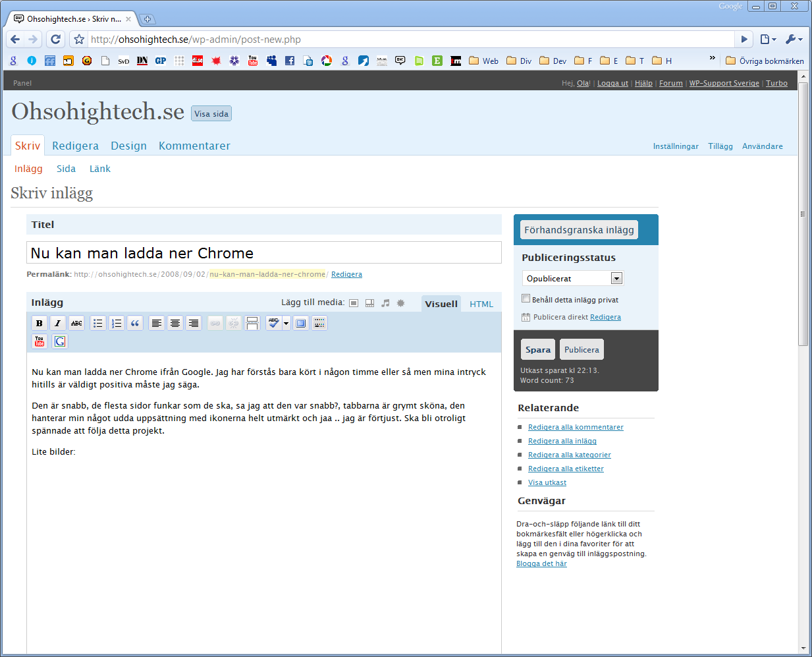Screen dimensions: 812x657
Task: Open Chrome wrench tools menu
Action: click(x=794, y=40)
